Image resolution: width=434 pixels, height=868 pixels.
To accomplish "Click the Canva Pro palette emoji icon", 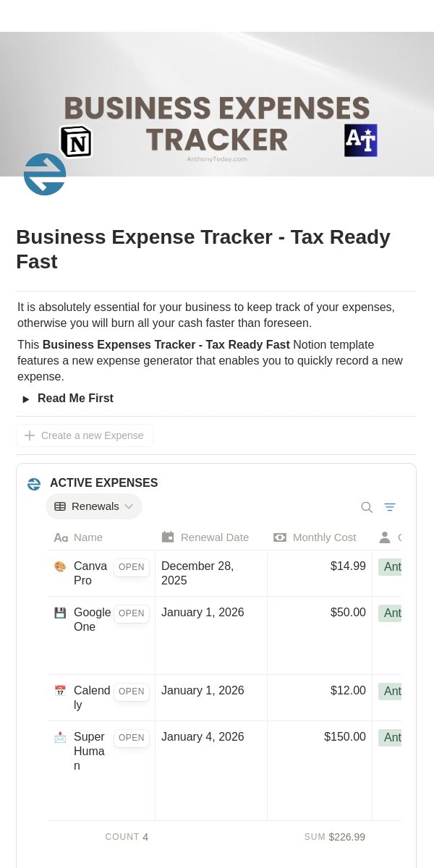I will tap(60, 566).
